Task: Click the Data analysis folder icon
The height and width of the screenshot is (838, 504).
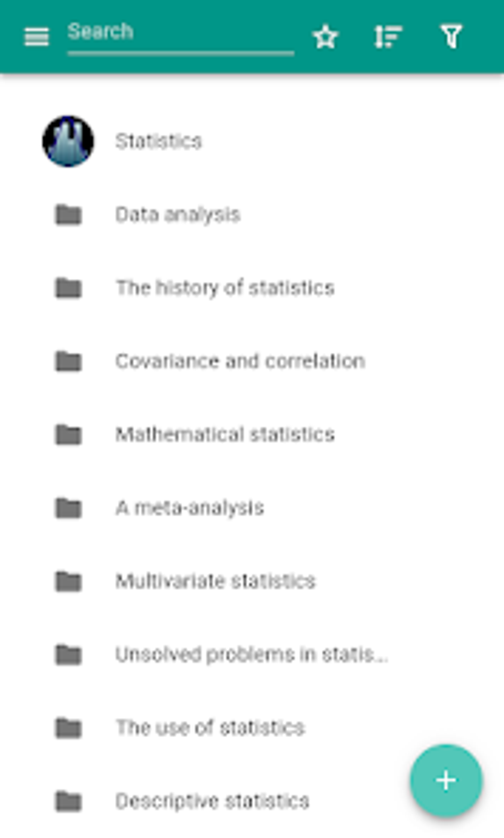Action: point(70,214)
